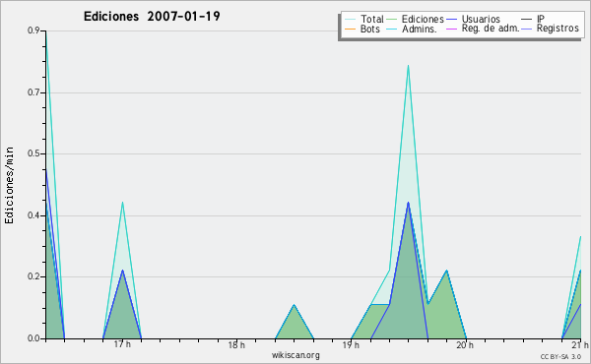Click the "Ediciones/min" y-axis label

tap(9, 185)
